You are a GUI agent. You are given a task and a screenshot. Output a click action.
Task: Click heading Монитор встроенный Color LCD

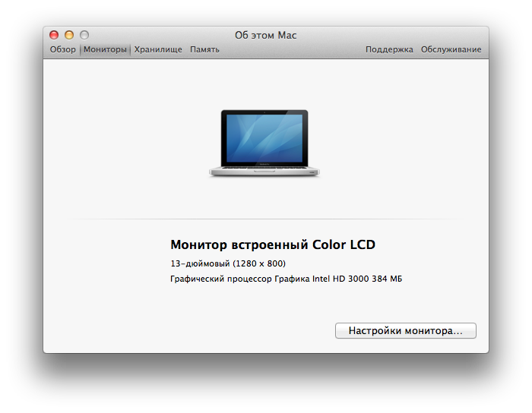click(x=273, y=244)
